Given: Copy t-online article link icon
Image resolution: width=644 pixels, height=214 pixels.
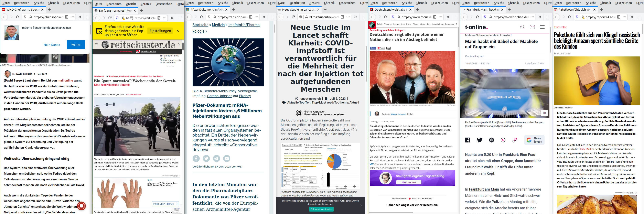Looking at the screenshot, I should [515, 140].
